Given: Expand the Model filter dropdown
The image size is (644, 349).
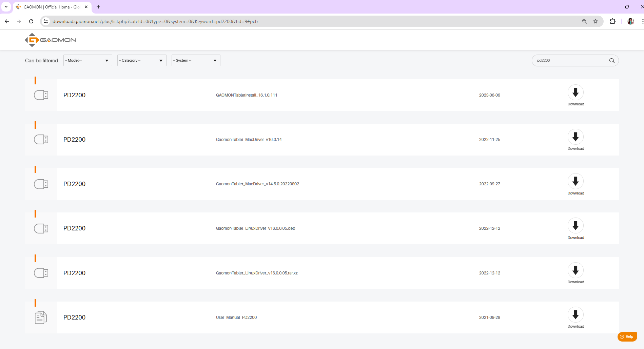Looking at the screenshot, I should tap(88, 60).
